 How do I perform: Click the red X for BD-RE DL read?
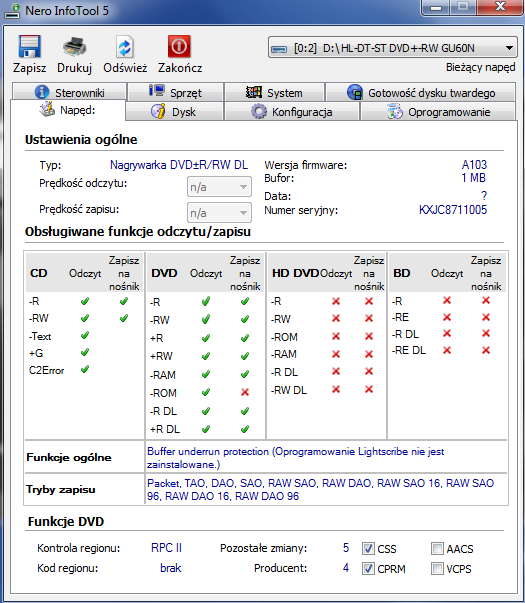point(447,350)
